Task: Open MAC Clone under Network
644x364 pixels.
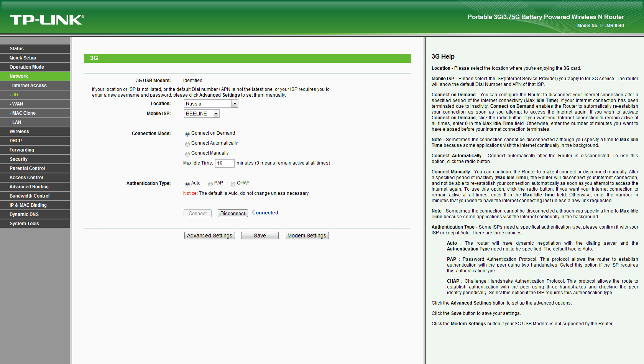Action: click(x=35, y=113)
